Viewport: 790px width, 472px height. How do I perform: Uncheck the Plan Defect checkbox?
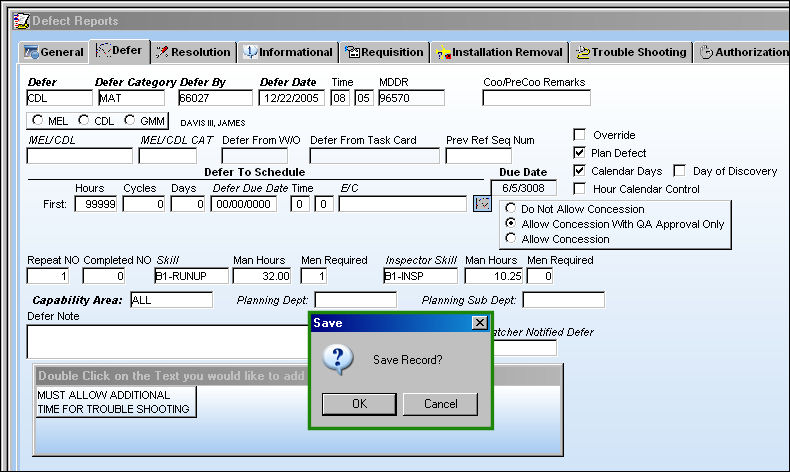pyautogui.click(x=579, y=153)
